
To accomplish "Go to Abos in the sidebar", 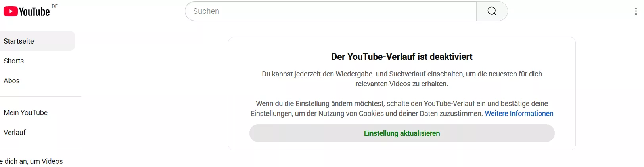I will point(37,80).
